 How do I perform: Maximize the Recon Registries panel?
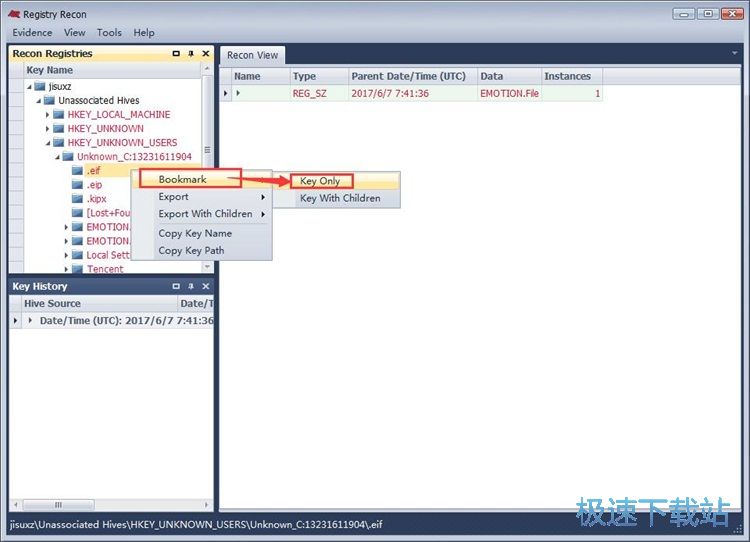[176, 54]
